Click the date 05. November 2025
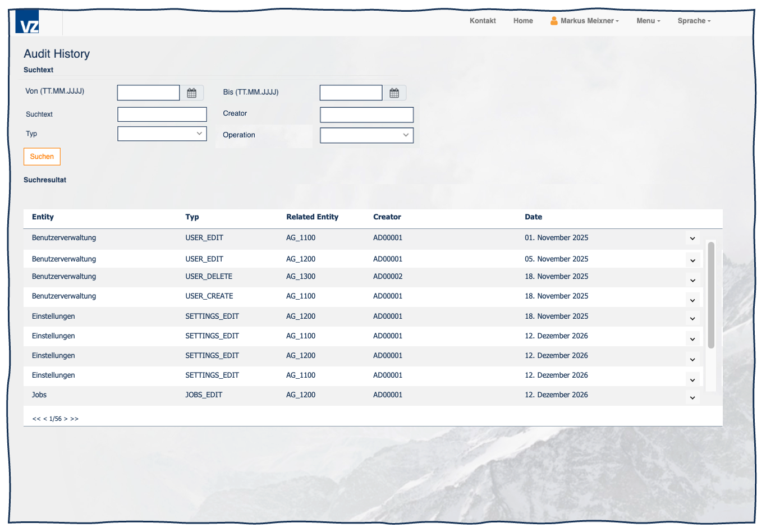 click(557, 259)
